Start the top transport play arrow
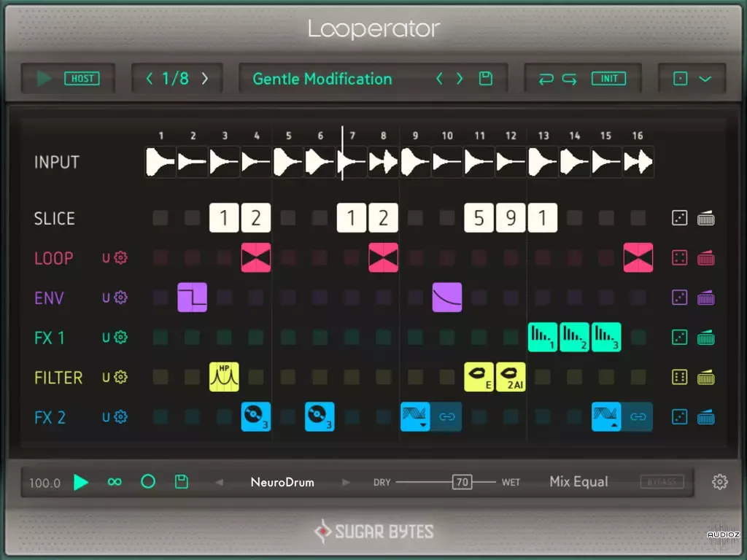The image size is (747, 560). click(x=44, y=79)
